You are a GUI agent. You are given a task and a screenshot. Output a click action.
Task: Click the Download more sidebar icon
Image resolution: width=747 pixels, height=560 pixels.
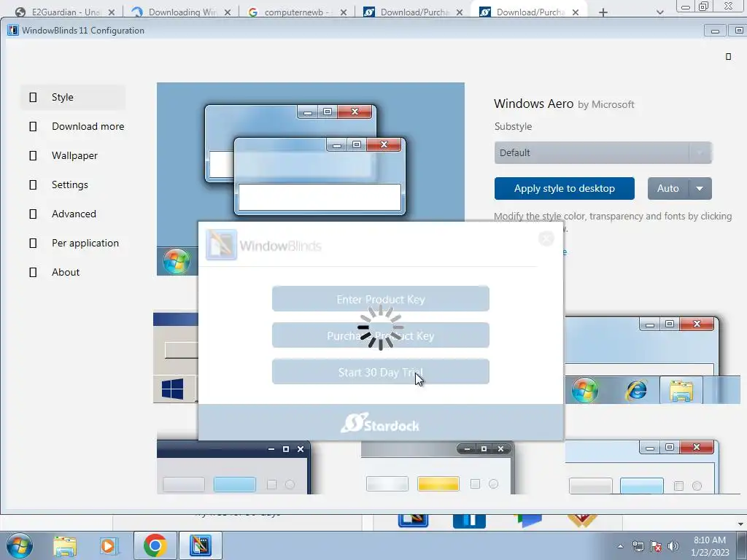click(x=33, y=126)
